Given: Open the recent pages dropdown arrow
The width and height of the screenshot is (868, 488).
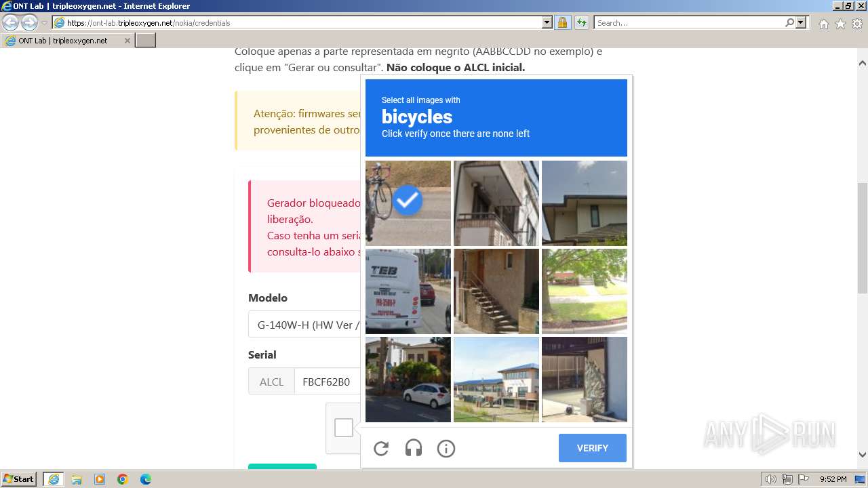Looking at the screenshot, I should click(x=44, y=23).
